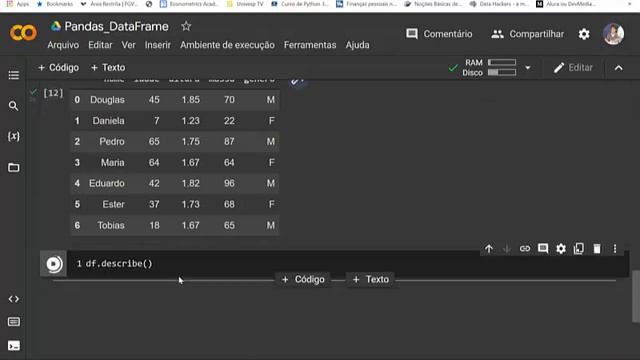
Task: Open the cell editor settings gear
Action: pos(561,249)
